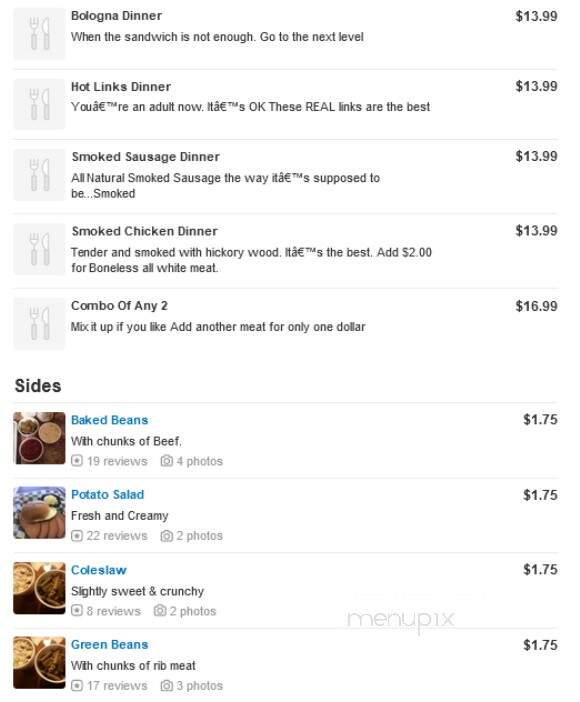Click the Smoked Chicken Dinner utensils icon

(x=39, y=249)
